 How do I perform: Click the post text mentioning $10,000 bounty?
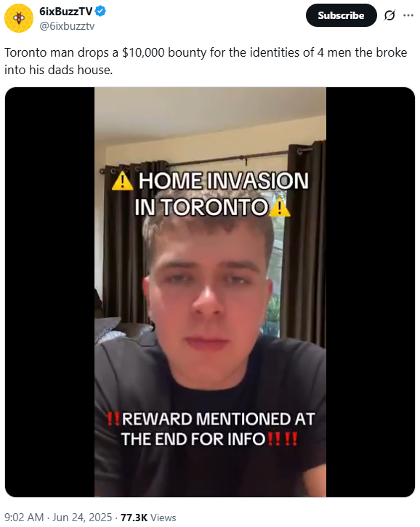tap(206, 61)
